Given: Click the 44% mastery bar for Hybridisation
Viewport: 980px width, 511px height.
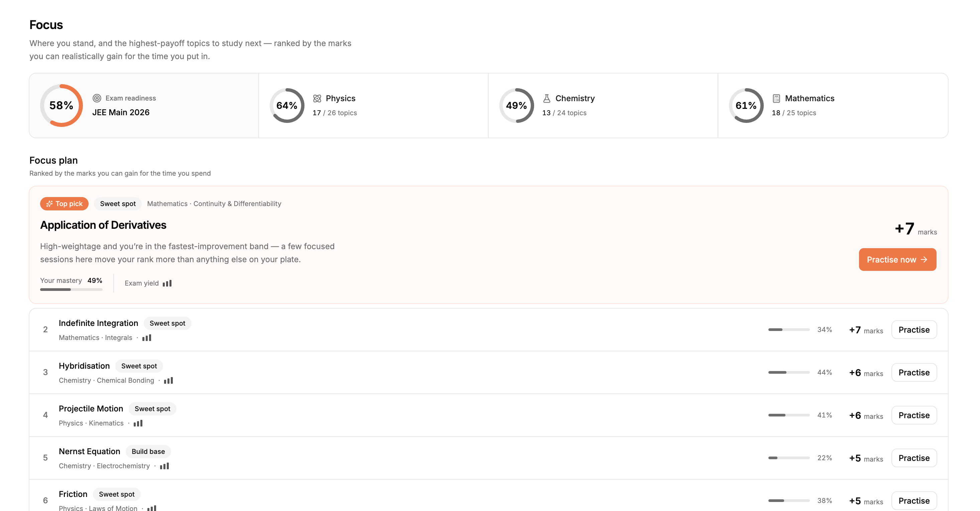Looking at the screenshot, I should [788, 373].
